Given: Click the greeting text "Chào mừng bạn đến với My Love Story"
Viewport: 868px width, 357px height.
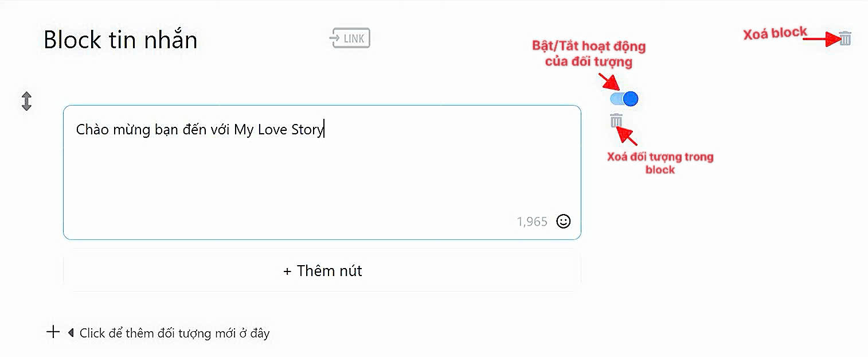Looking at the screenshot, I should (x=200, y=130).
